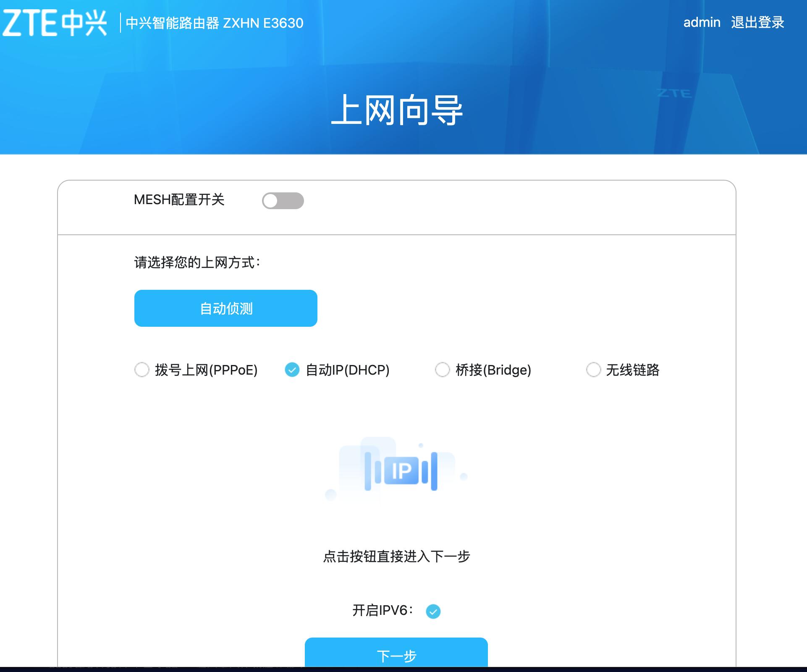The height and width of the screenshot is (672, 807).
Task: Enable the MESH配置开关 toggle
Action: pos(283,201)
